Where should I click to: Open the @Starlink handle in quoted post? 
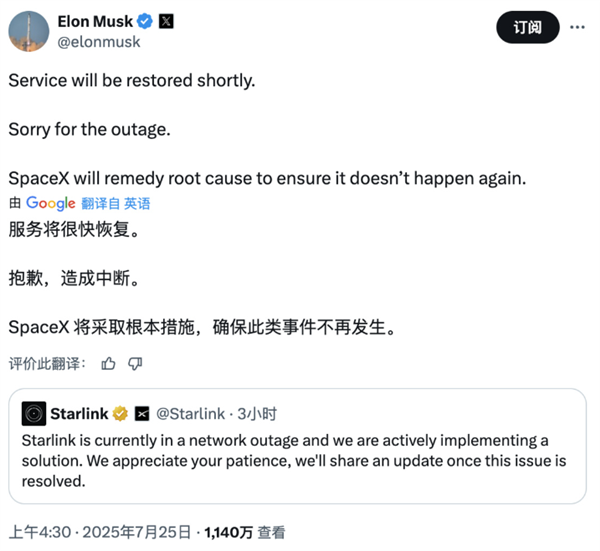tap(190, 413)
